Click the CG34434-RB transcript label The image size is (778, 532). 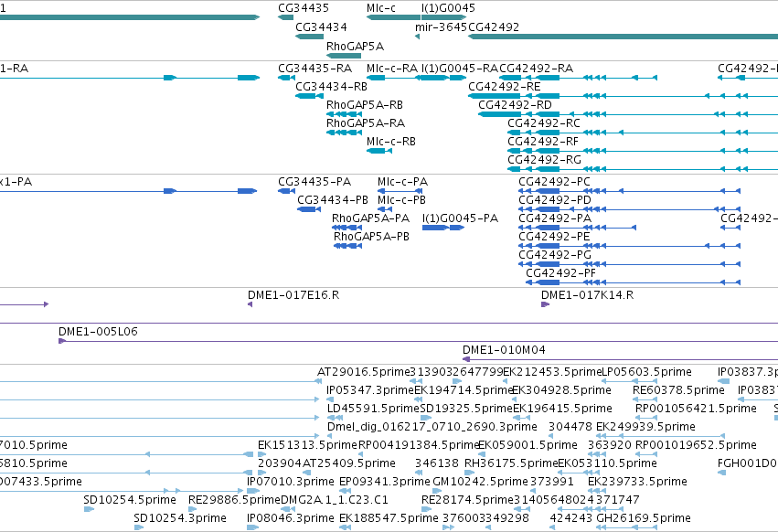coord(332,87)
